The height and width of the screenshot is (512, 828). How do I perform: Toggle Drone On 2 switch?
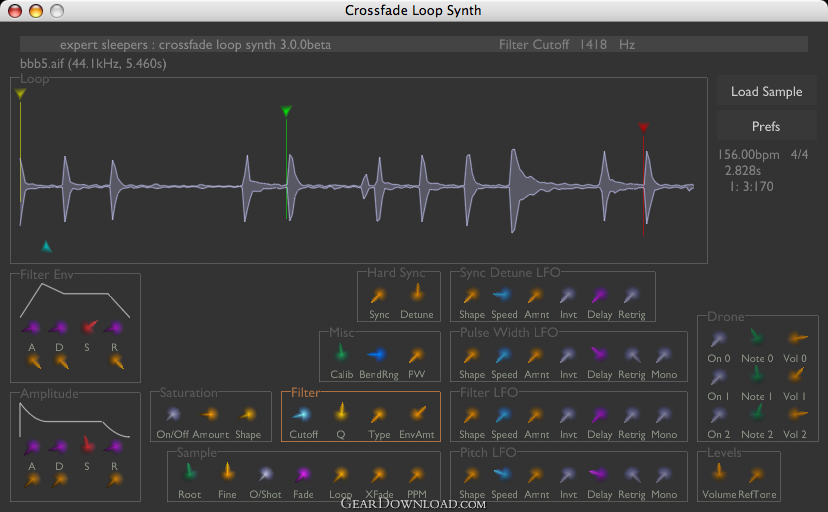pos(719,415)
